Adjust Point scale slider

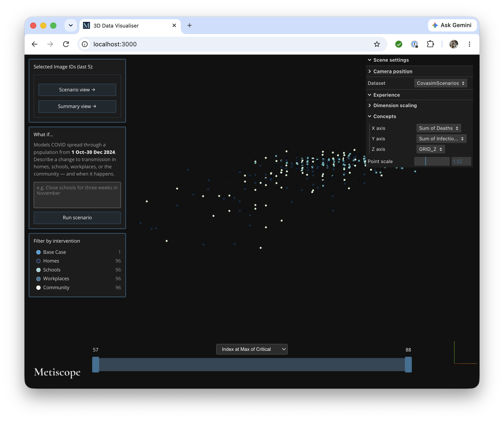click(432, 162)
